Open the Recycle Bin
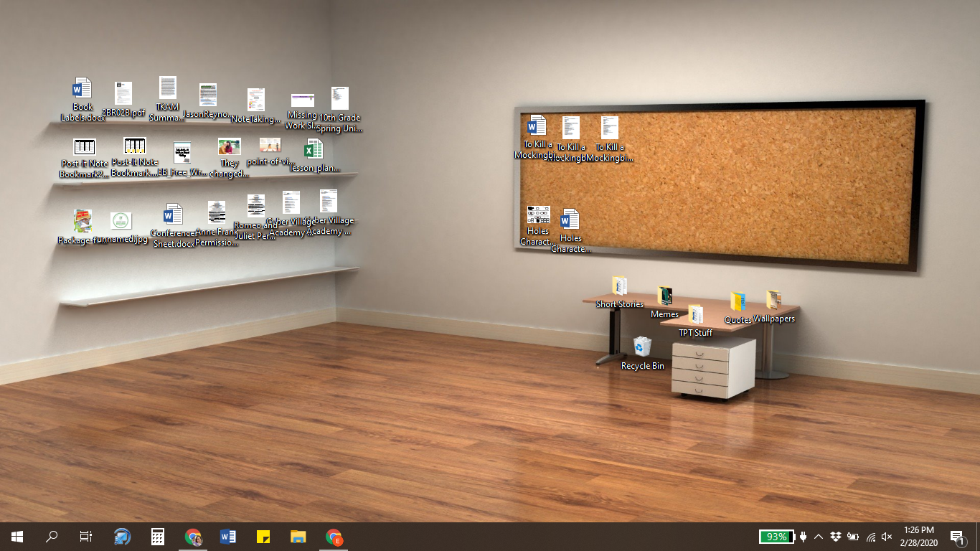 (642, 348)
